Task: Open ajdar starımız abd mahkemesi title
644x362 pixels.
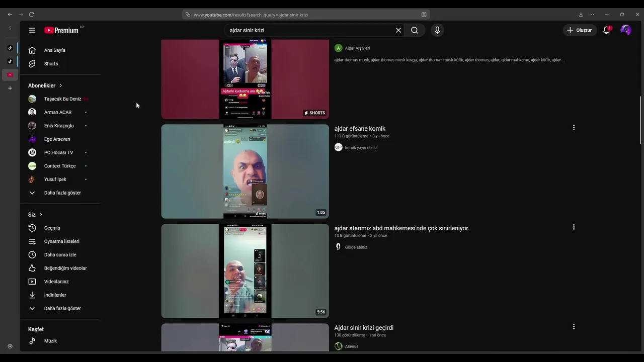Action: pyautogui.click(x=401, y=228)
